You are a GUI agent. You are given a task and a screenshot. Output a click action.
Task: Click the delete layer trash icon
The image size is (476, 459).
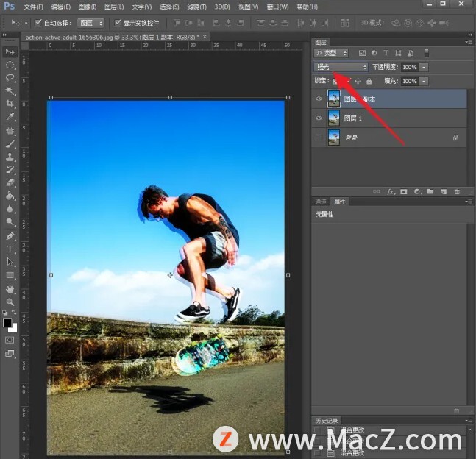(456, 191)
